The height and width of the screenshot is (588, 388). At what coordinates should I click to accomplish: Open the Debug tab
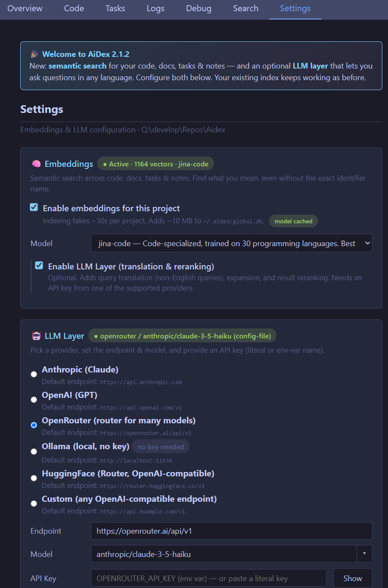pos(199,9)
